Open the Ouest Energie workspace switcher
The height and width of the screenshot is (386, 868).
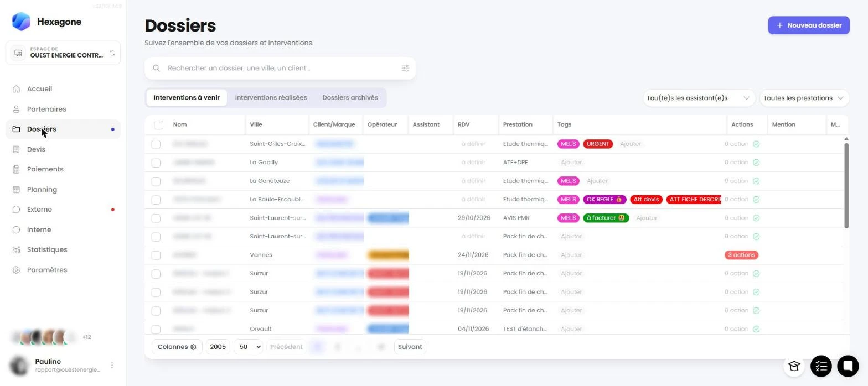coord(63,53)
